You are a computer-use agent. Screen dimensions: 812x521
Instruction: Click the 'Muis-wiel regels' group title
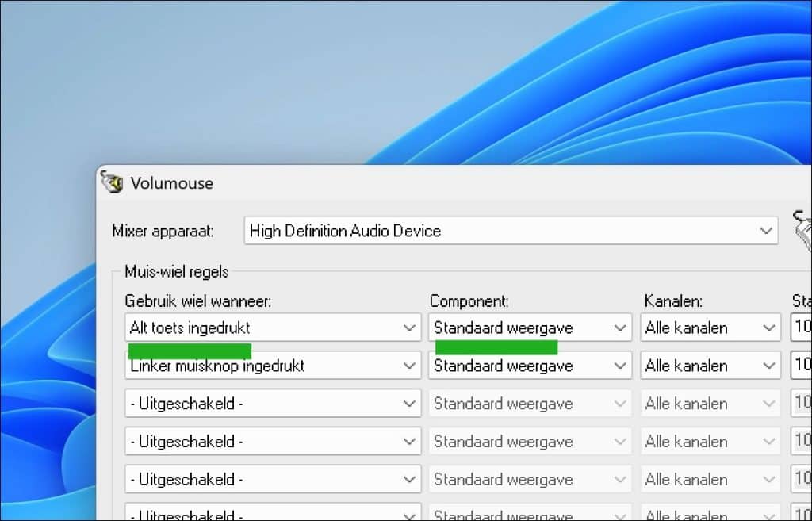177,271
